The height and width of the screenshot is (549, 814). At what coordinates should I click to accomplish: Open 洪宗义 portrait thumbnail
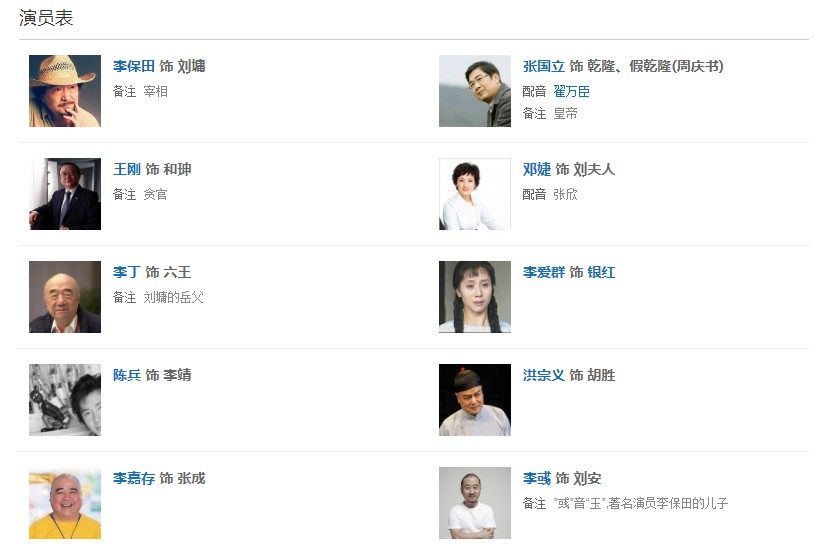[475, 400]
